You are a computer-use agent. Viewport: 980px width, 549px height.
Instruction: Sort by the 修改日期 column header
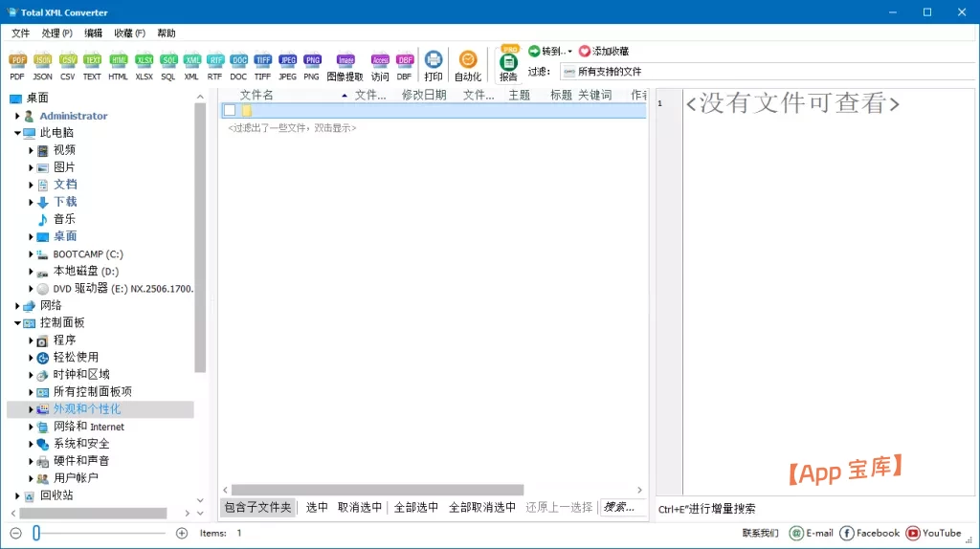point(424,95)
